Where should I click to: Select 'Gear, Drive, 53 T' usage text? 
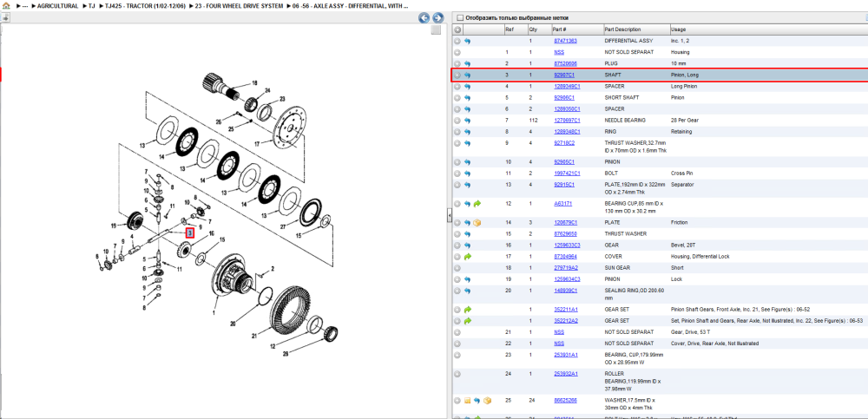coord(690,332)
